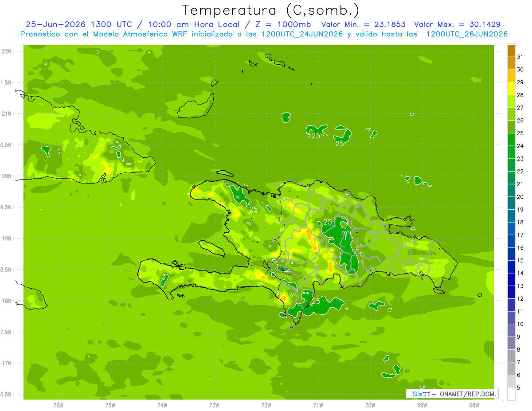Click the orange legend swatch between 30 and 31

(x=511, y=63)
